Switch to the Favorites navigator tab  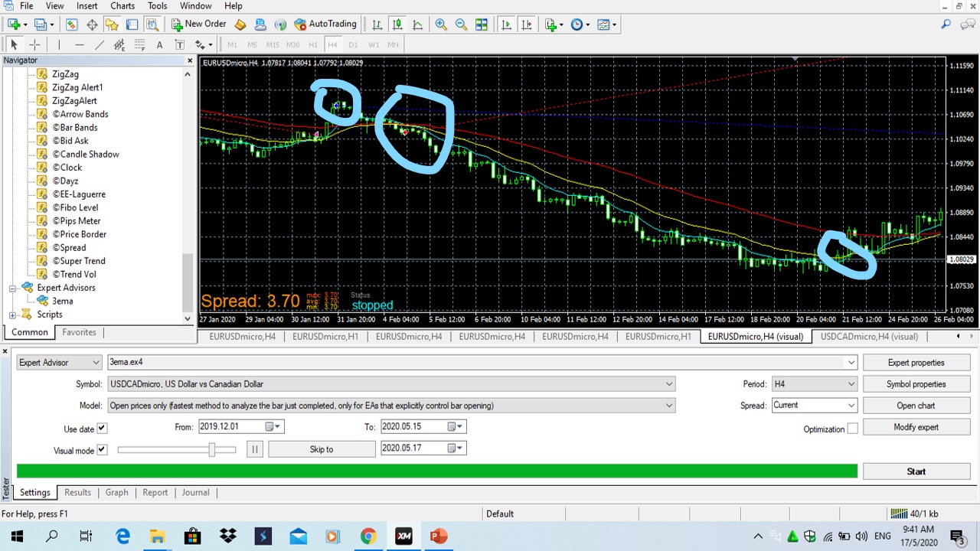point(79,332)
